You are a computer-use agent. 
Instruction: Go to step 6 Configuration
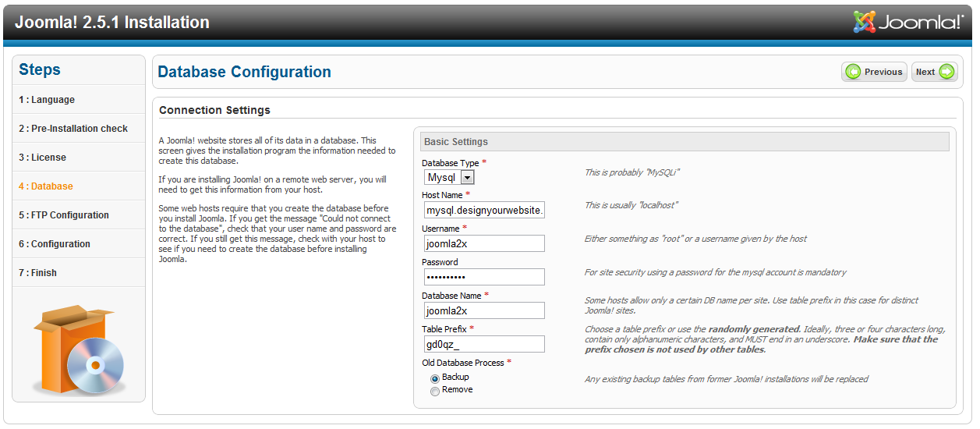pos(79,244)
